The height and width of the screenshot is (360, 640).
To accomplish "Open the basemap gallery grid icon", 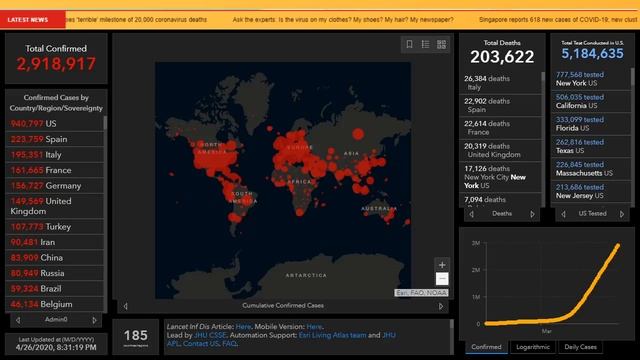I will [441, 44].
